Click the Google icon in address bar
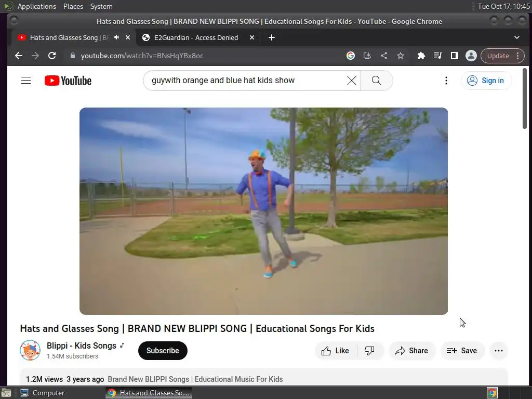 pos(351,56)
